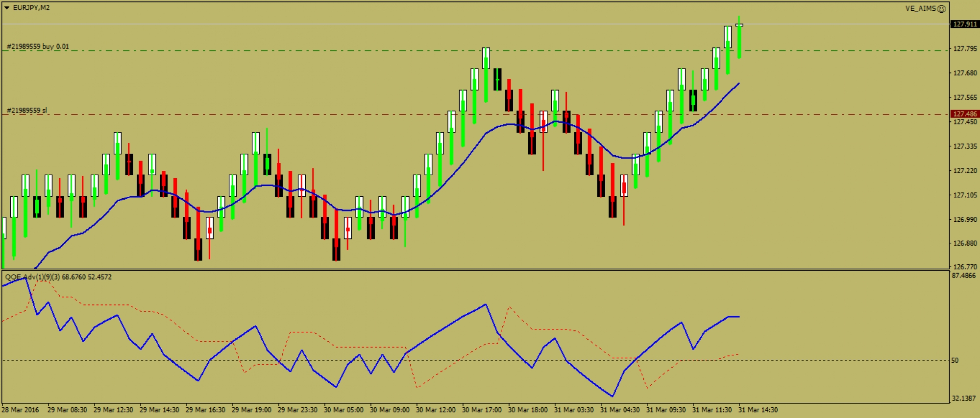Click the 32.1387 indicator scale minimum
The width and height of the screenshot is (980, 418).
pos(963,398)
